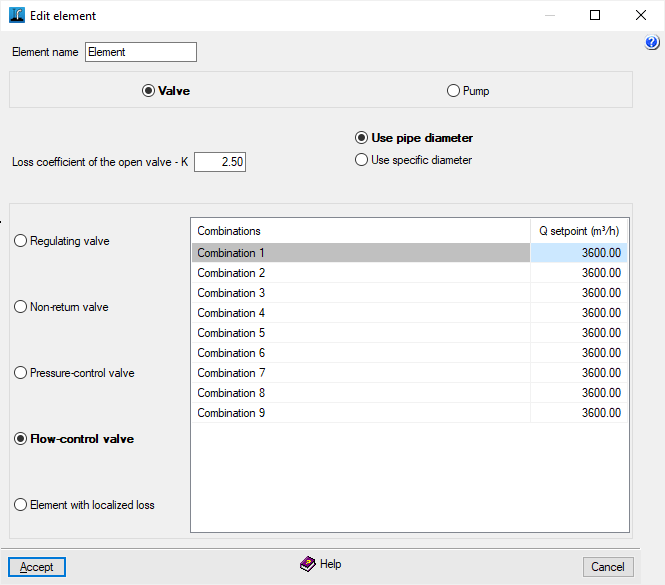
Task: Click Combination 1 Q setpoint 3600.00 cell
Action: (x=579, y=253)
